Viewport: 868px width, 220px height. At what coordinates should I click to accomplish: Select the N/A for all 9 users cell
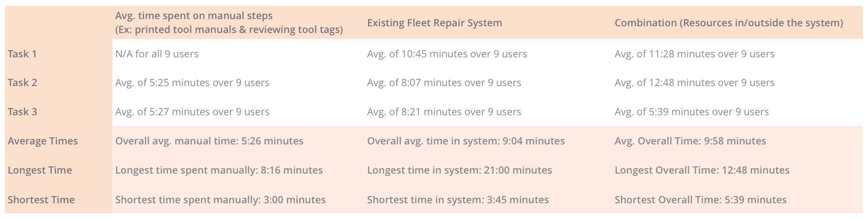point(157,54)
